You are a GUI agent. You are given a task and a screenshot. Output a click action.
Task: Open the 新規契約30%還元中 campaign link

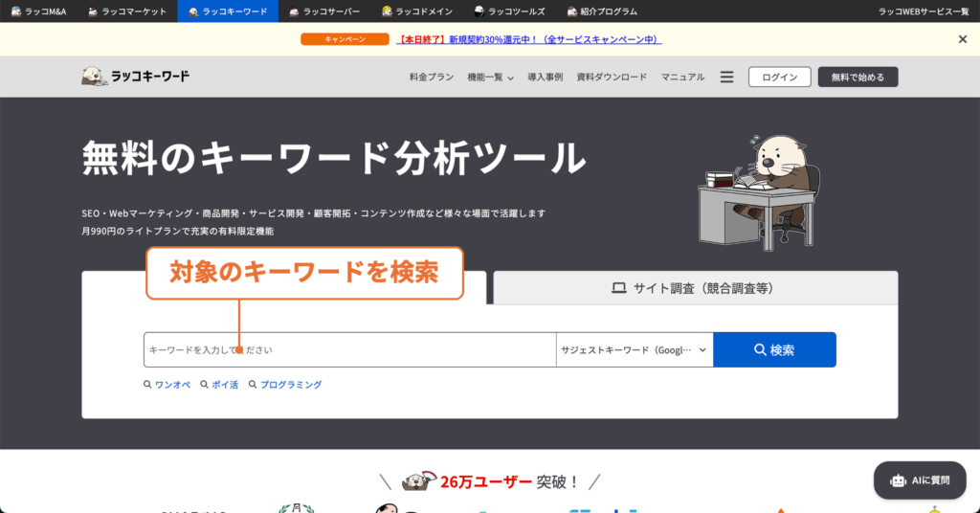click(528, 39)
